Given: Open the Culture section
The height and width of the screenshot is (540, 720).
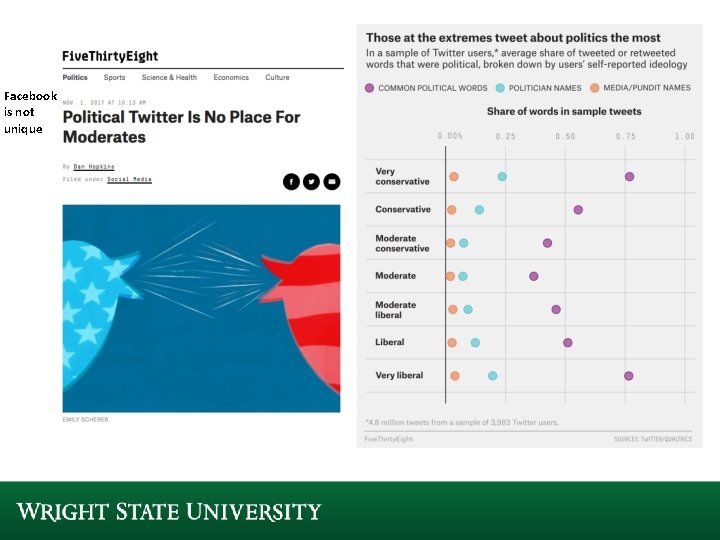Looking at the screenshot, I should tap(277, 77).
